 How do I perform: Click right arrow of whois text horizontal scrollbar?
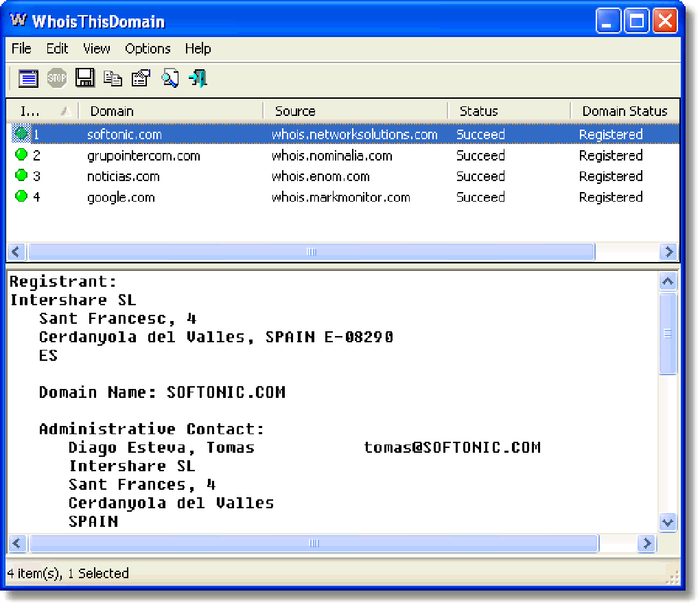coord(647,543)
